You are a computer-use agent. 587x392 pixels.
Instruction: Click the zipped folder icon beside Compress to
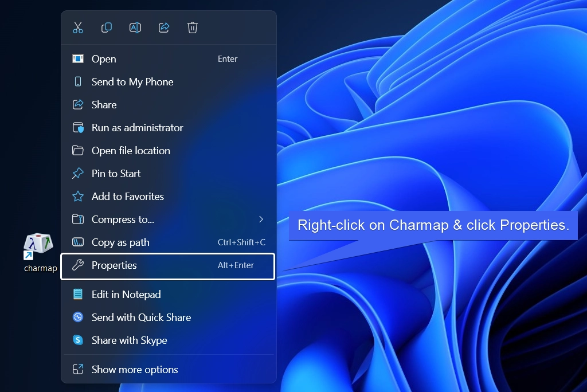(78, 219)
